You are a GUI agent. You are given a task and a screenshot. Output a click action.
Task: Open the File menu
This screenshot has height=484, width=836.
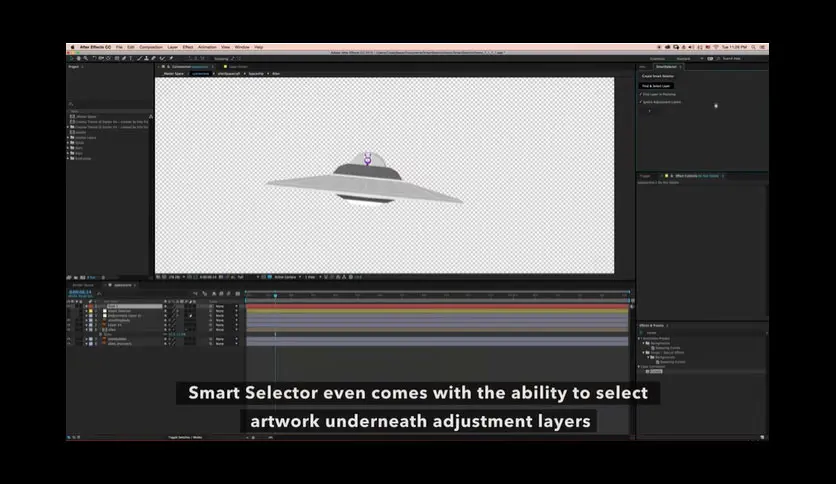click(x=119, y=47)
